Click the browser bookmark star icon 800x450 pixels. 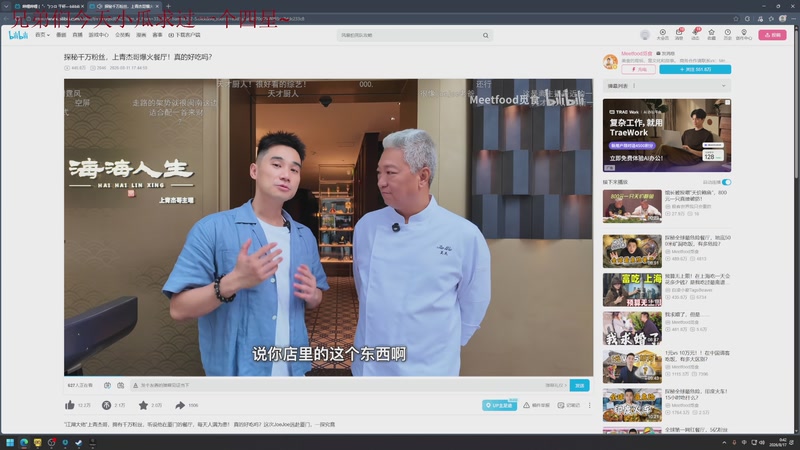736,18
